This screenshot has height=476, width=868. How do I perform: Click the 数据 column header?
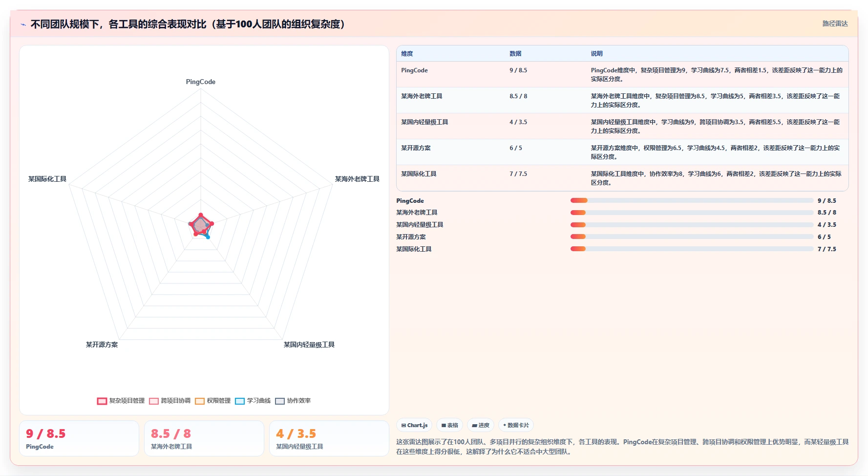tap(515, 54)
